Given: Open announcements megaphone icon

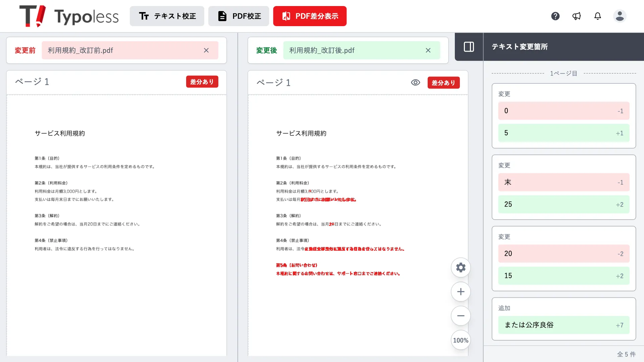Looking at the screenshot, I should click(577, 16).
